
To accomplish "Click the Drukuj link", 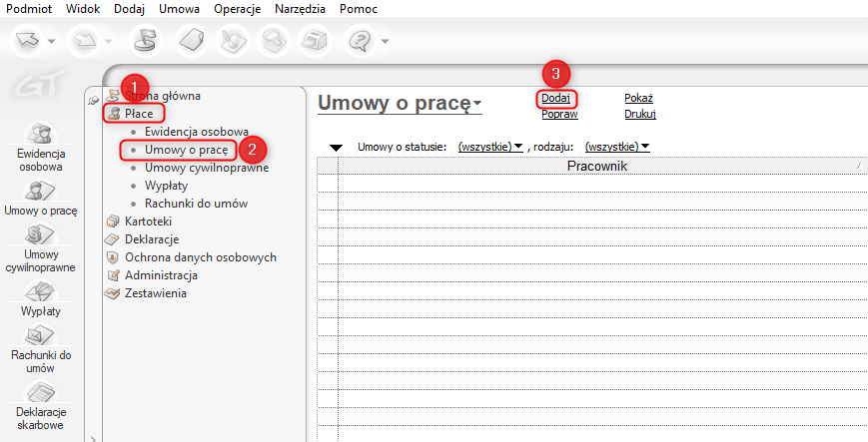I will pyautogui.click(x=640, y=115).
